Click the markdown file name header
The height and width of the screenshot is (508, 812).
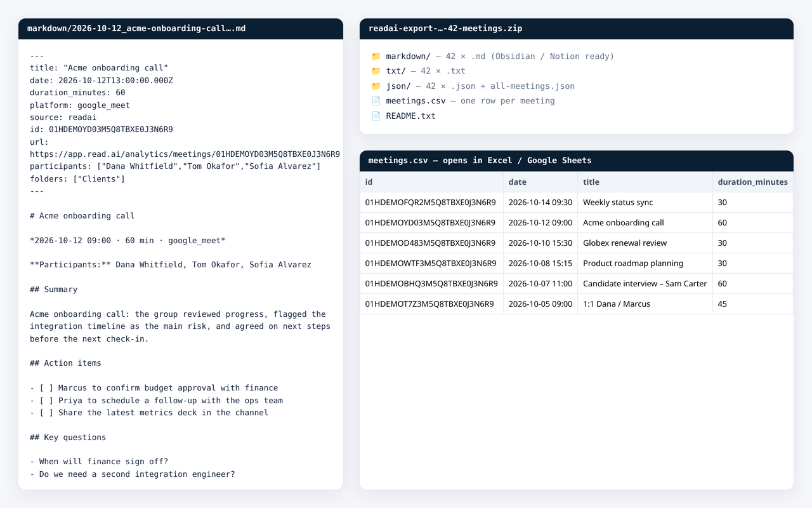click(181, 29)
